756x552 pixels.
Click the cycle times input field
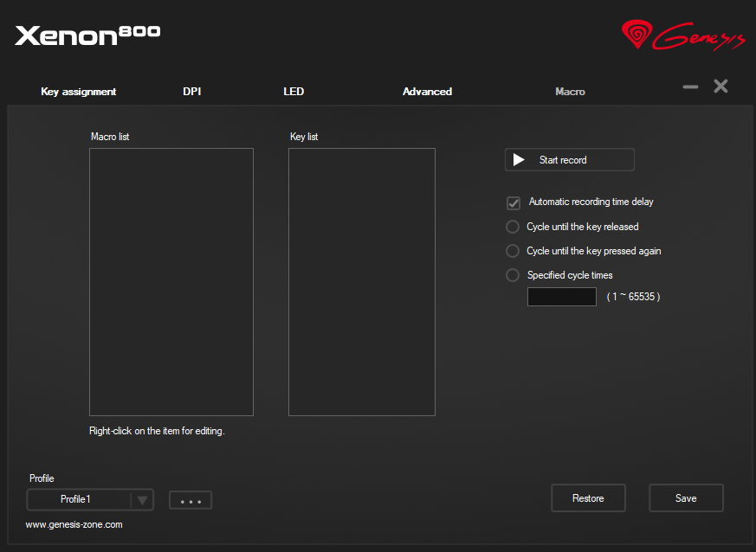click(561, 297)
